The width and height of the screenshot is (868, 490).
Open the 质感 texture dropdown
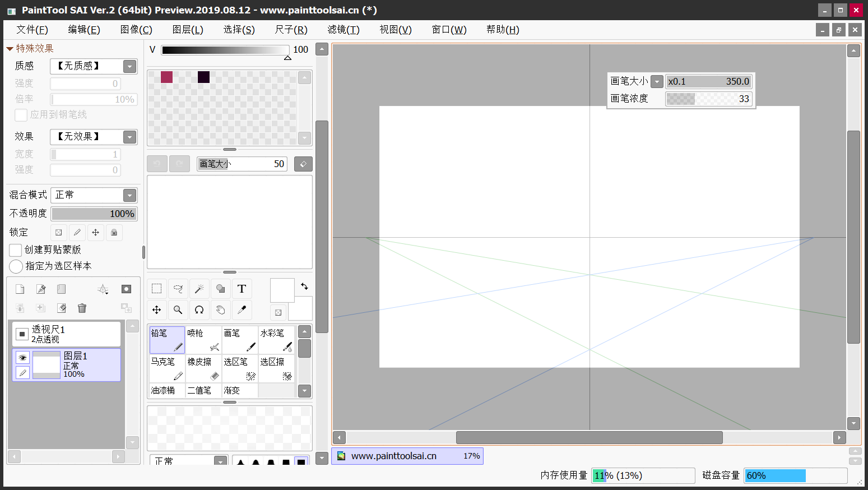pyautogui.click(x=130, y=66)
